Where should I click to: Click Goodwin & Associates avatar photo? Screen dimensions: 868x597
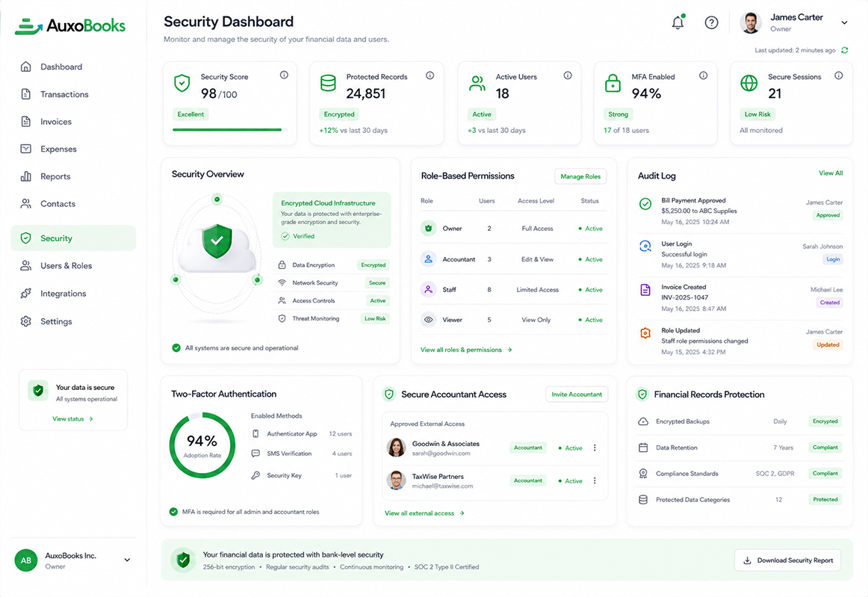[397, 448]
